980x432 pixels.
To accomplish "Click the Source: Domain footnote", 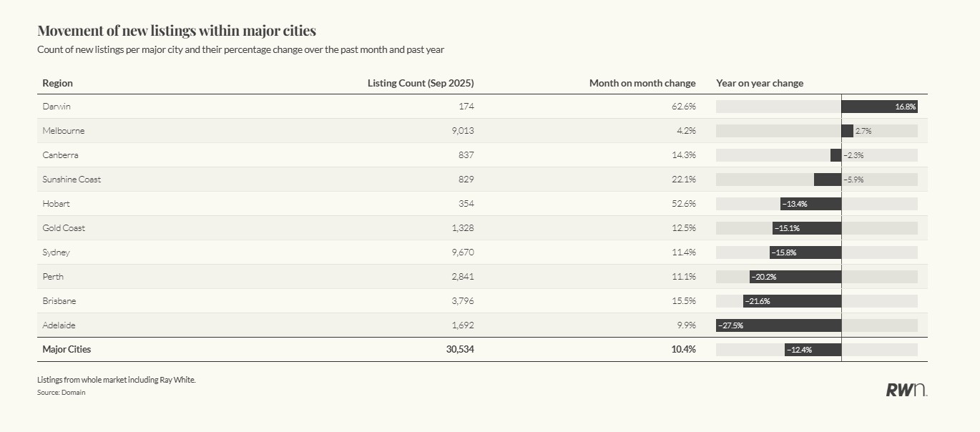I will (x=61, y=392).
